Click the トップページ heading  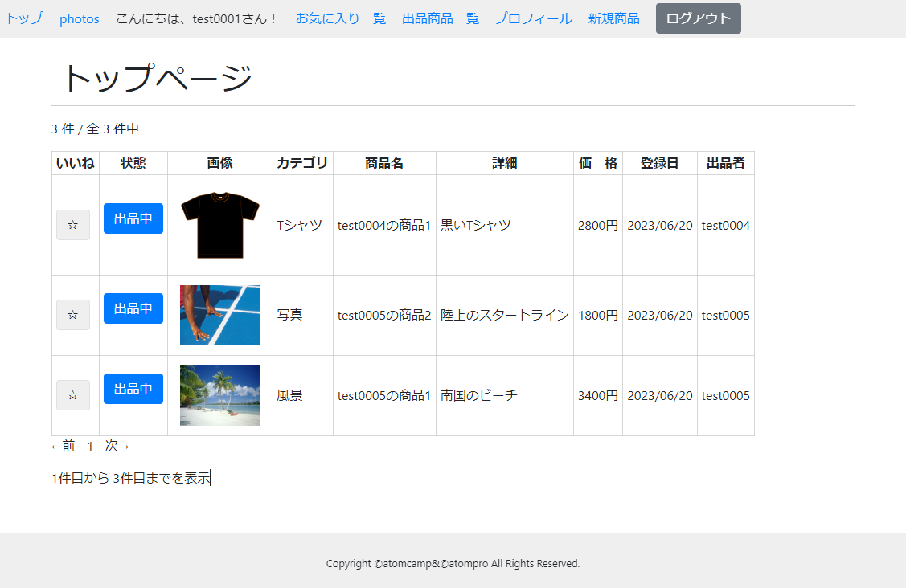click(x=158, y=79)
